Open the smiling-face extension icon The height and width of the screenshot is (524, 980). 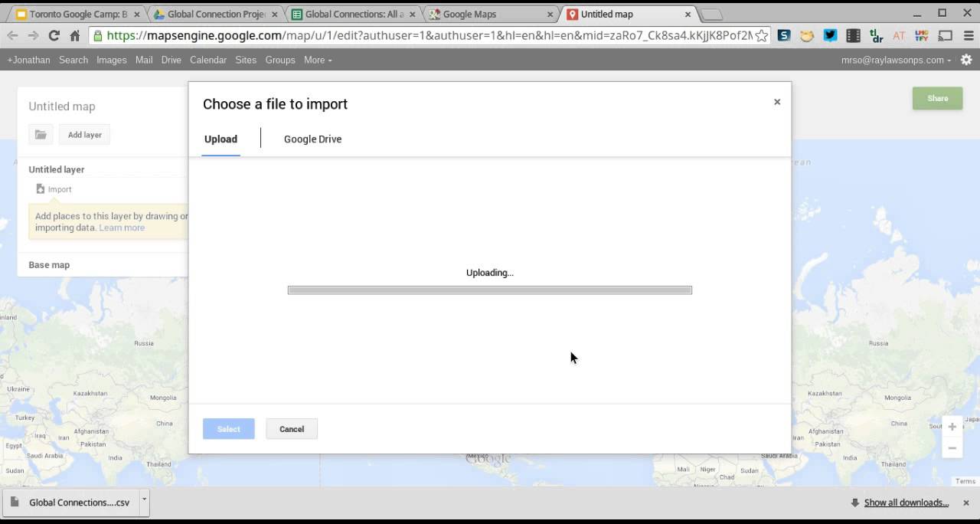[807, 35]
